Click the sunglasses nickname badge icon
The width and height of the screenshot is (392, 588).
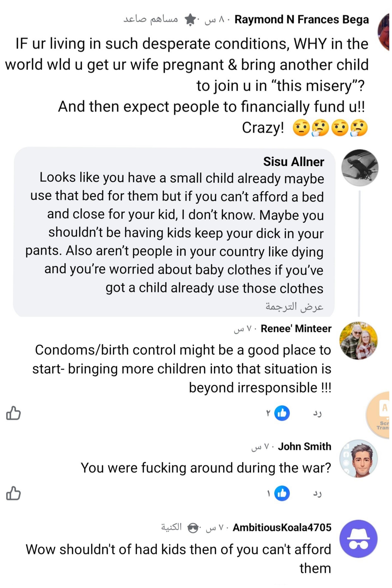tap(193, 527)
